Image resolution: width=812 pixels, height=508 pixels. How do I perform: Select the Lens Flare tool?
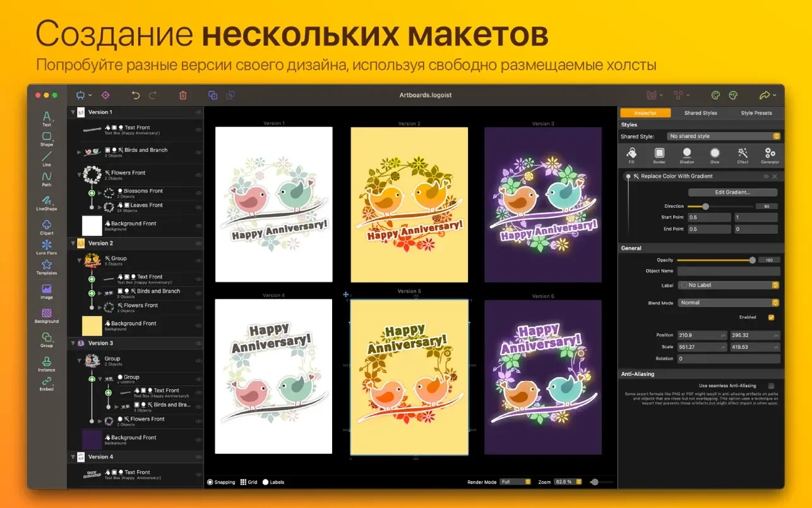click(47, 246)
